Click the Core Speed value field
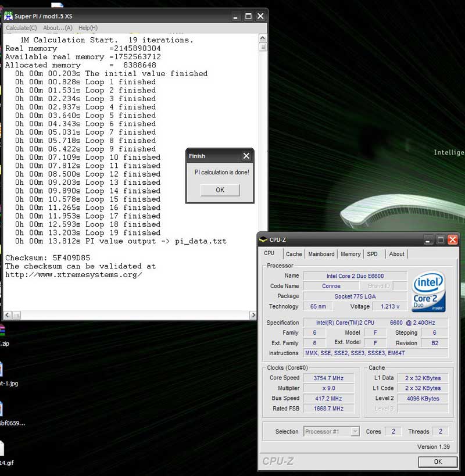The height and width of the screenshot is (476, 465). (x=328, y=378)
